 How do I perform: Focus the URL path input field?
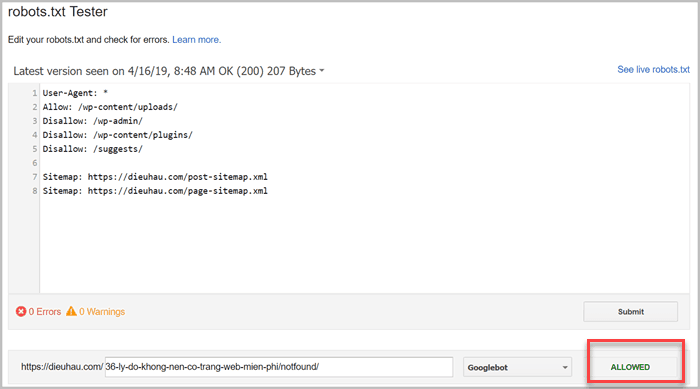point(279,367)
